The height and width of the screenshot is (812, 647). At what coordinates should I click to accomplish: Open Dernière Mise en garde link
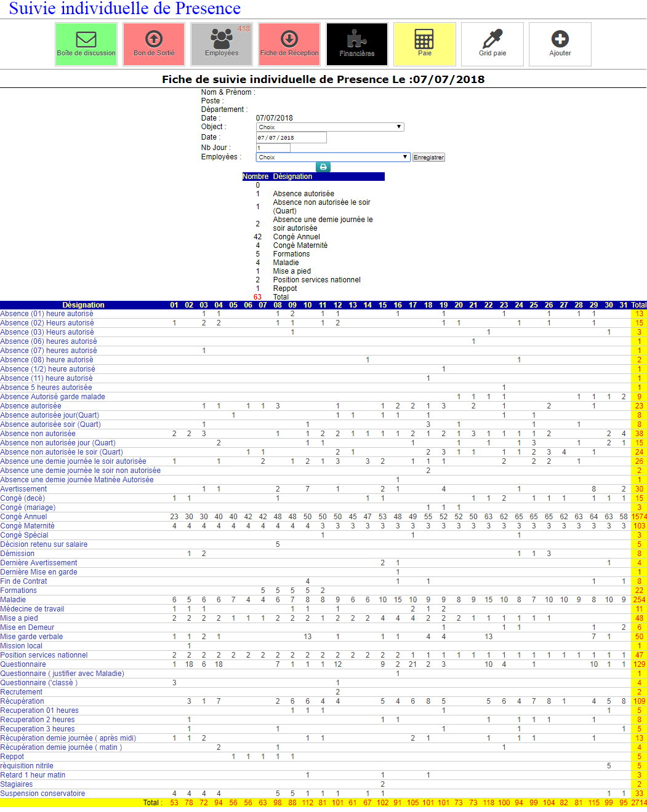[x=39, y=572]
